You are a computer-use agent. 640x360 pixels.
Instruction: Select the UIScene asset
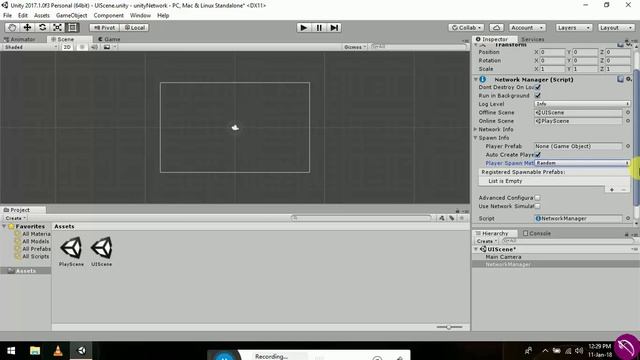coord(102,251)
